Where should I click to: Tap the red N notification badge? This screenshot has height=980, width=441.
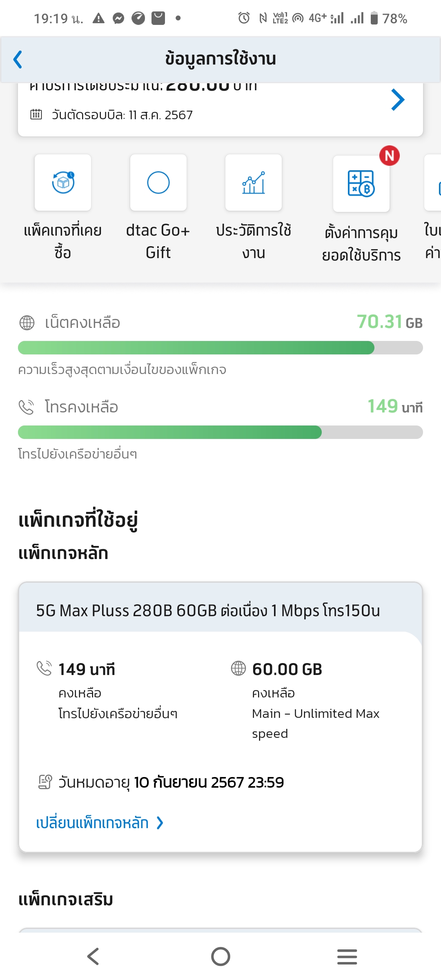tap(389, 156)
